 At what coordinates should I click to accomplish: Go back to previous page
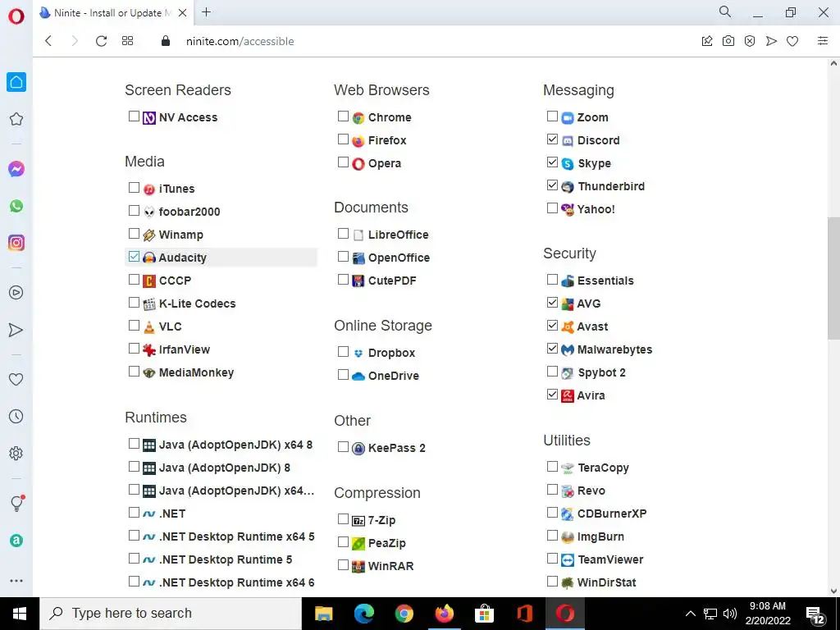pos(48,41)
